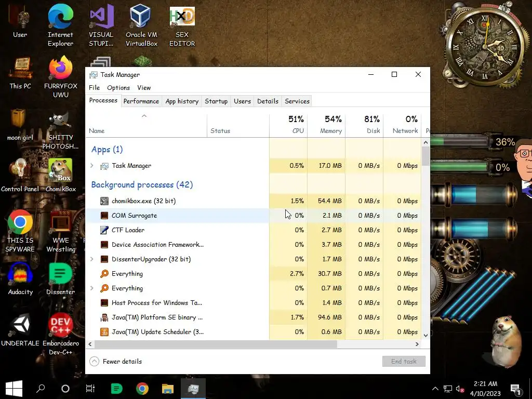Click the vertical scrollbar thumb
This screenshot has width=532, height=399.
pyautogui.click(x=425, y=156)
